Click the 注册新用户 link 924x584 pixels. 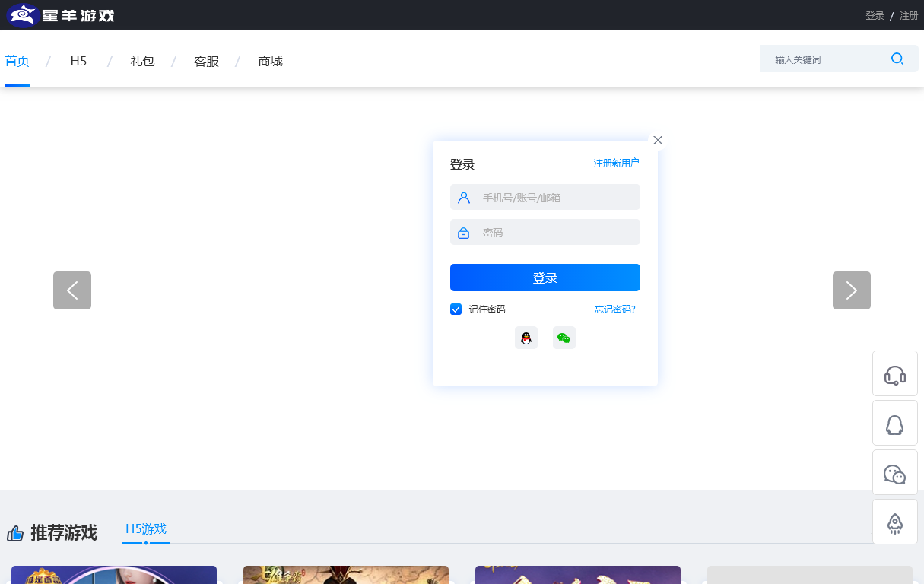[617, 163]
